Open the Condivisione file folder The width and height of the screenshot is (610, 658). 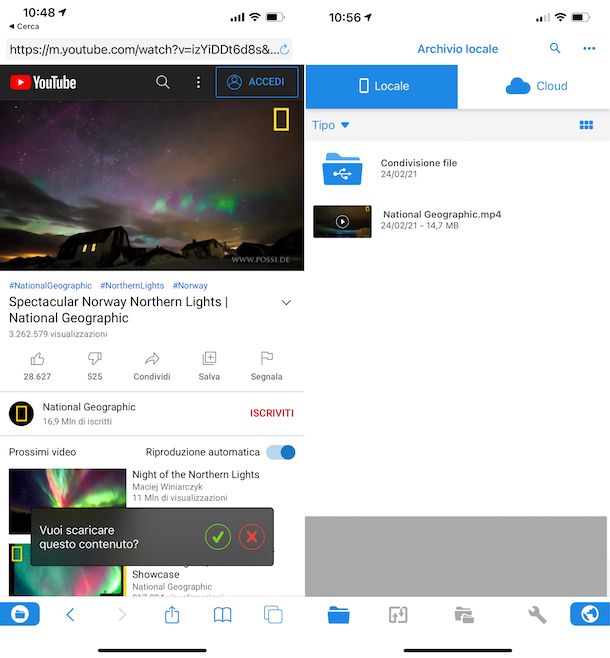pos(342,169)
